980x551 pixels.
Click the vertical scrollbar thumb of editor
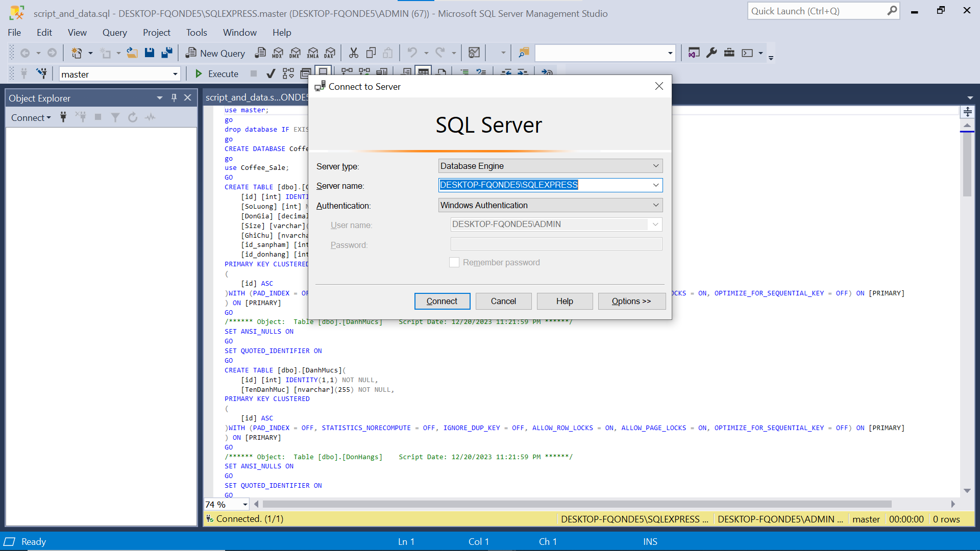tap(967, 164)
